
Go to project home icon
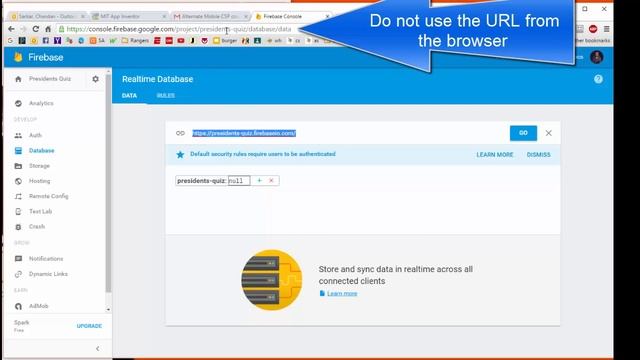[x=18, y=79]
